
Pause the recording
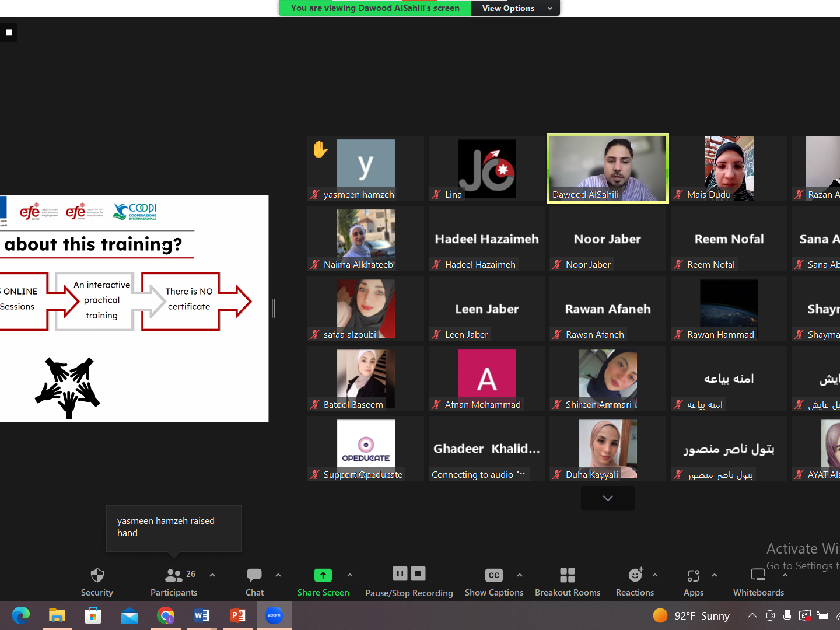[400, 573]
